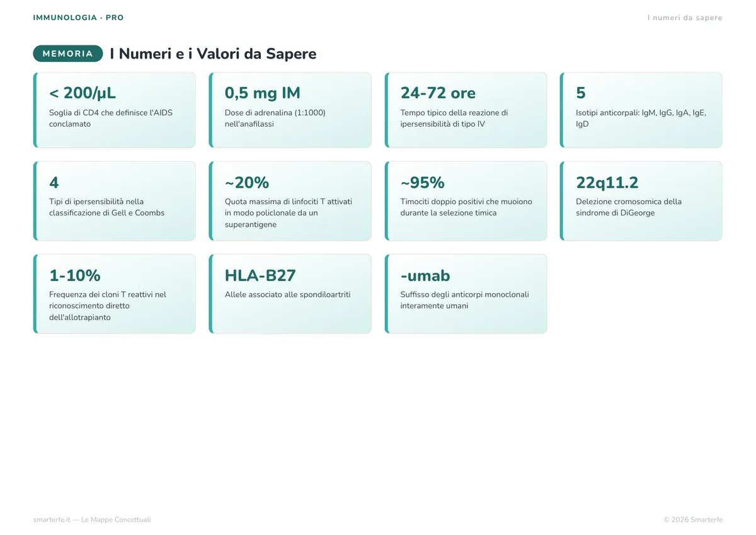Click the "< 200/µL" value
This screenshot has height=535, width=756.
pyautogui.click(x=83, y=93)
